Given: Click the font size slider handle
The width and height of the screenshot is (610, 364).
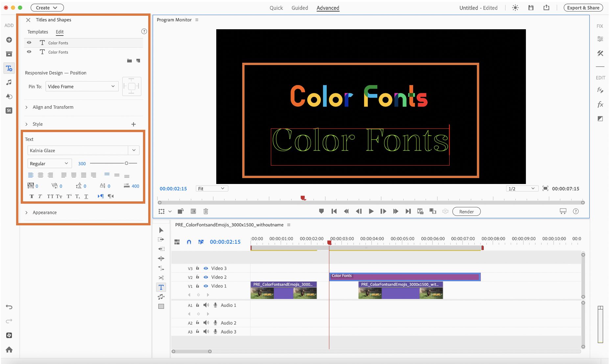Looking at the screenshot, I should [126, 163].
